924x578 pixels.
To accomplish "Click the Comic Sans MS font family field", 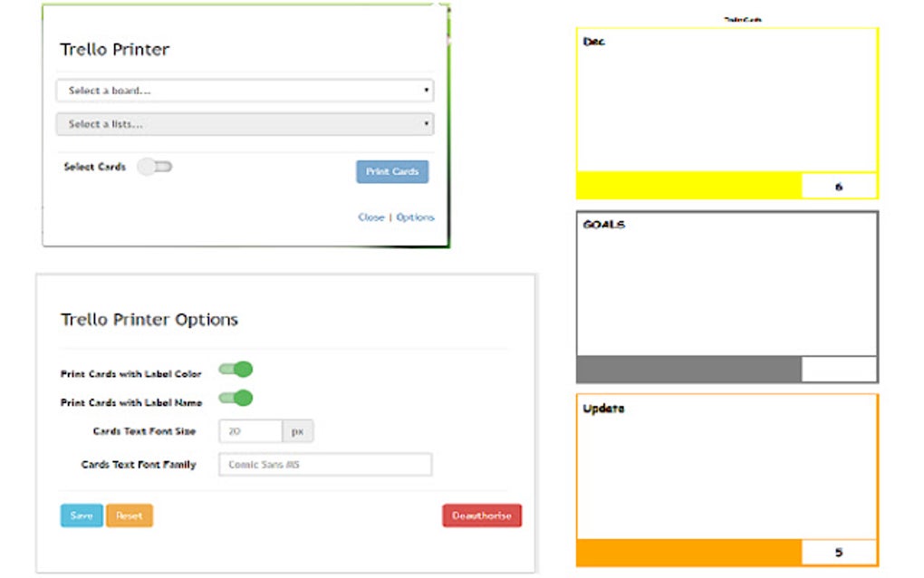I will tap(323, 464).
